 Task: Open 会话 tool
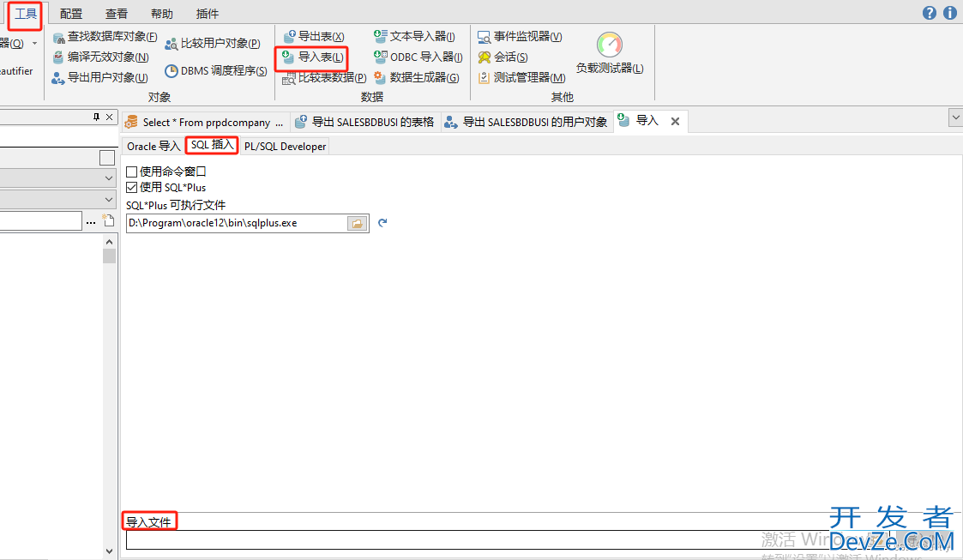503,57
